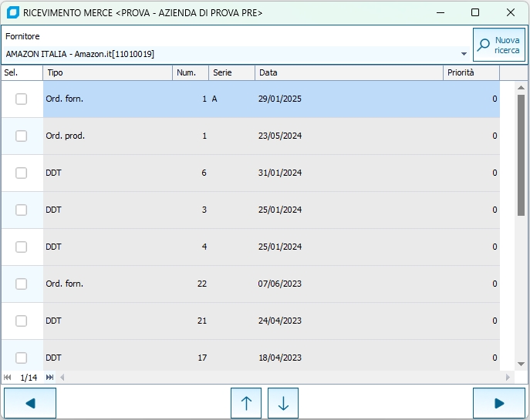Sort by the Data column header
Image resolution: width=530 pixels, height=420 pixels.
click(x=349, y=72)
